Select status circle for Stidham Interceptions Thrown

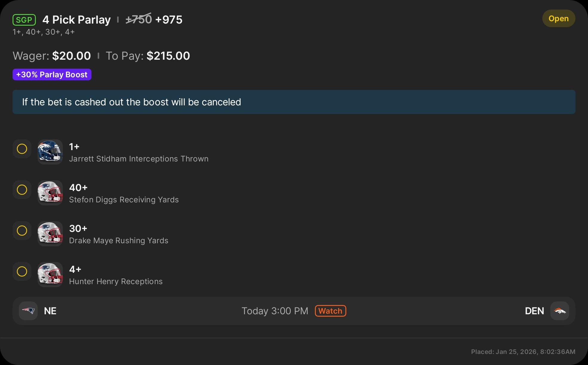[22, 149]
